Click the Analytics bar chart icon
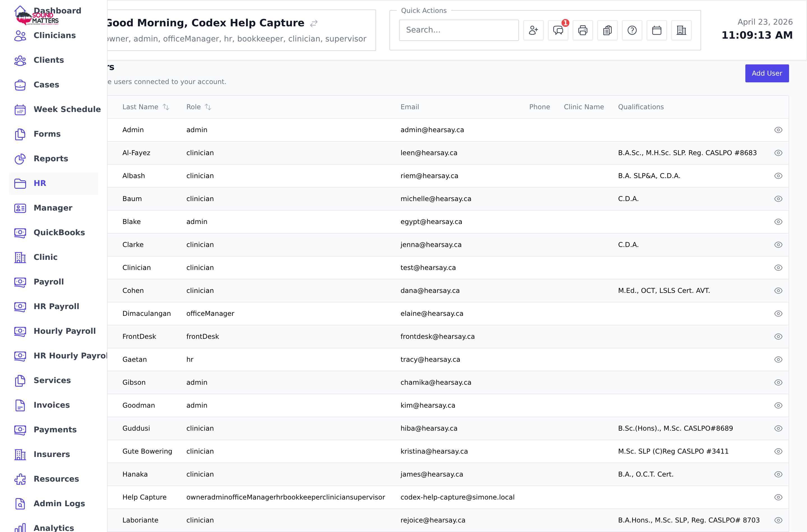Image resolution: width=807 pixels, height=532 pixels. click(20, 527)
